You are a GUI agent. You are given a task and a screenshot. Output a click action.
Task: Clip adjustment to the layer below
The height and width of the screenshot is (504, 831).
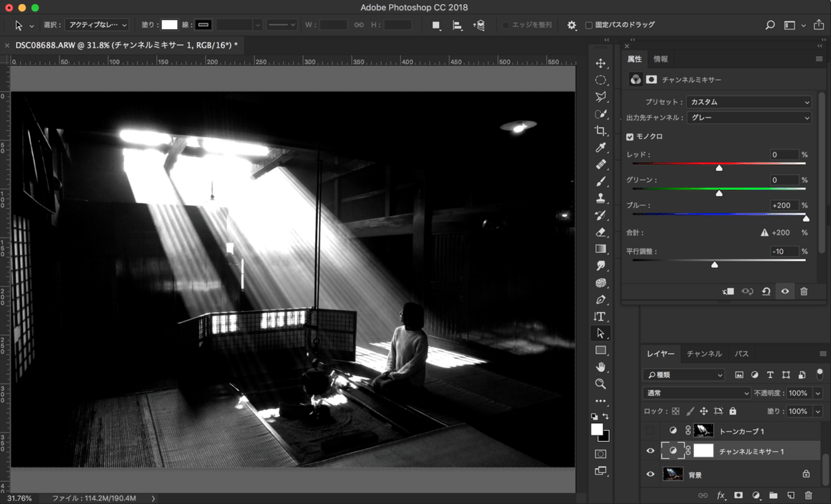click(x=728, y=291)
